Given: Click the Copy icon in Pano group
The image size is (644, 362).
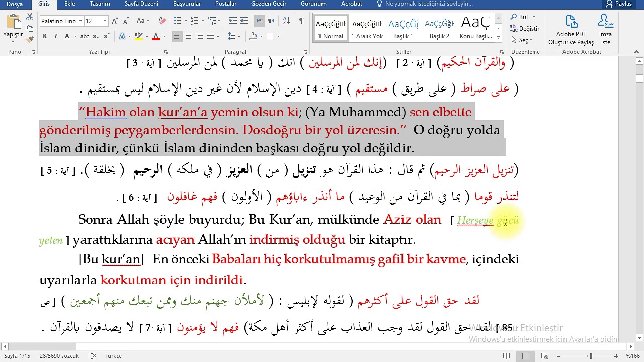Looking at the screenshot, I should [30, 28].
